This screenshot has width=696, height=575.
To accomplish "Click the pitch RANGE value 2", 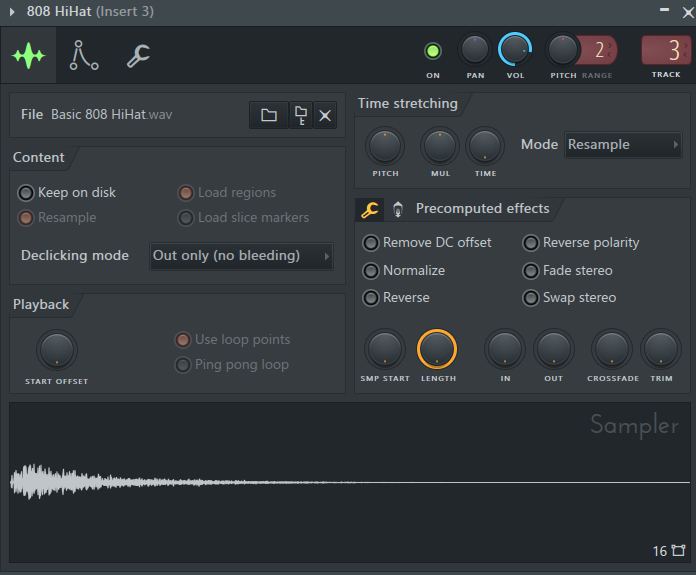I will pos(600,50).
